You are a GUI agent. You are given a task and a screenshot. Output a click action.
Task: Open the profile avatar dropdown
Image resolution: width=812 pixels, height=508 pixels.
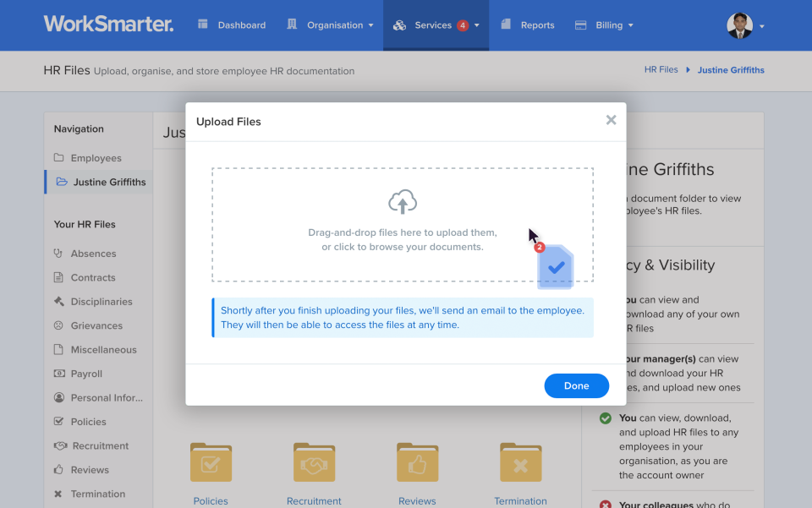[741, 25]
